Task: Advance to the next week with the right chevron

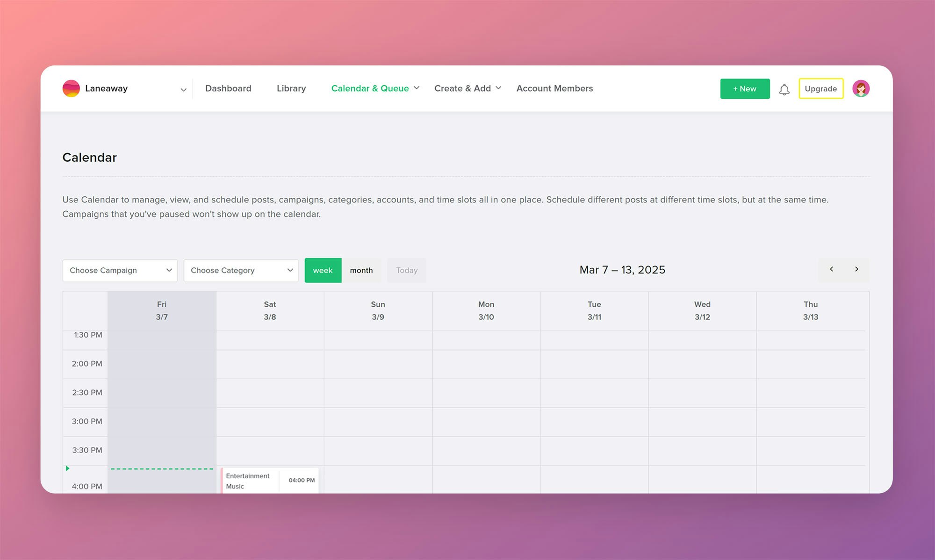Action: [856, 269]
